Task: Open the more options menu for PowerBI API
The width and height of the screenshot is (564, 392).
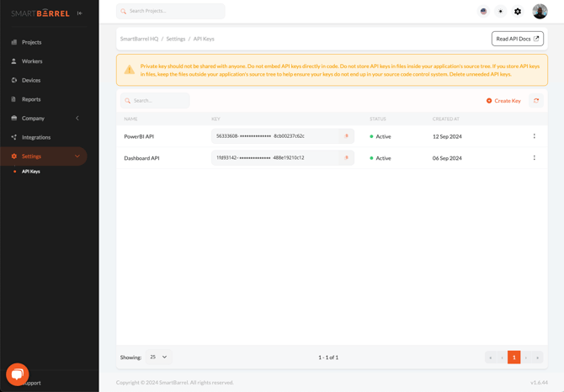Action: click(x=534, y=136)
